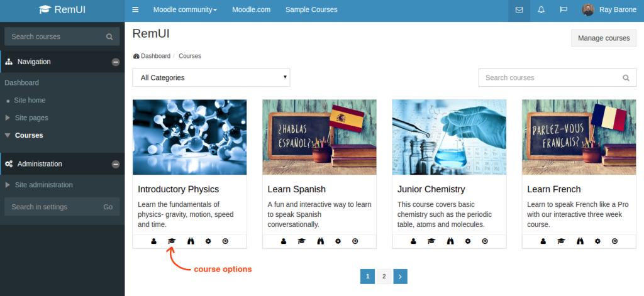Click the flag icon in top bar
Viewport: 644px width, 296px height.
click(x=563, y=10)
